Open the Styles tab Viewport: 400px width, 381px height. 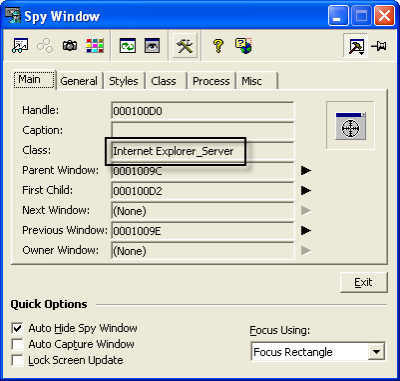click(124, 81)
